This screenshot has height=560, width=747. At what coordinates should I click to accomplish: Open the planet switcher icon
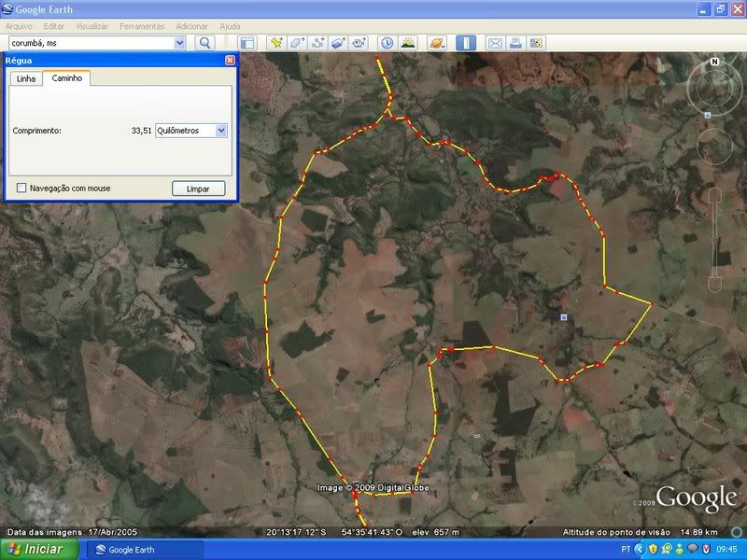click(436, 43)
